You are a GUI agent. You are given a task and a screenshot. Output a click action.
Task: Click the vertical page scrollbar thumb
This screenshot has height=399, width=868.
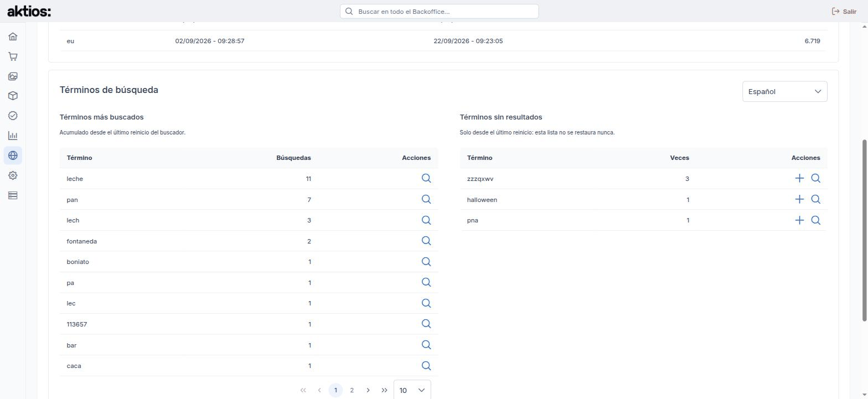(864, 230)
